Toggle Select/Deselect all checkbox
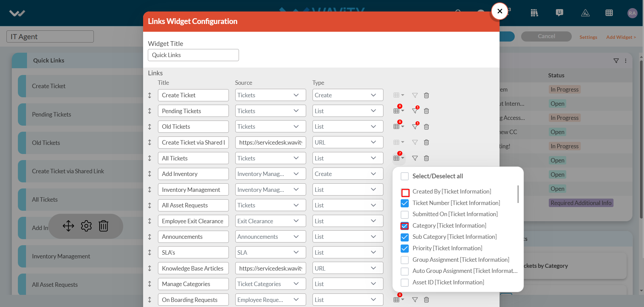The height and width of the screenshot is (307, 644). [x=404, y=176]
